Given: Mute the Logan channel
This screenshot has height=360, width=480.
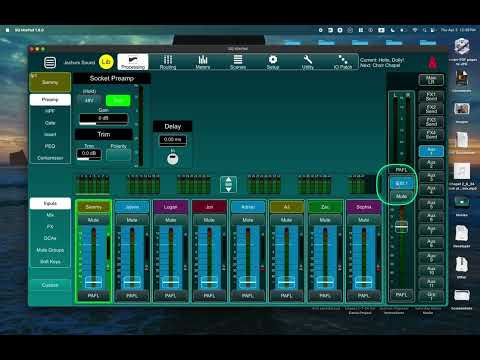Looking at the screenshot, I should click(171, 220).
